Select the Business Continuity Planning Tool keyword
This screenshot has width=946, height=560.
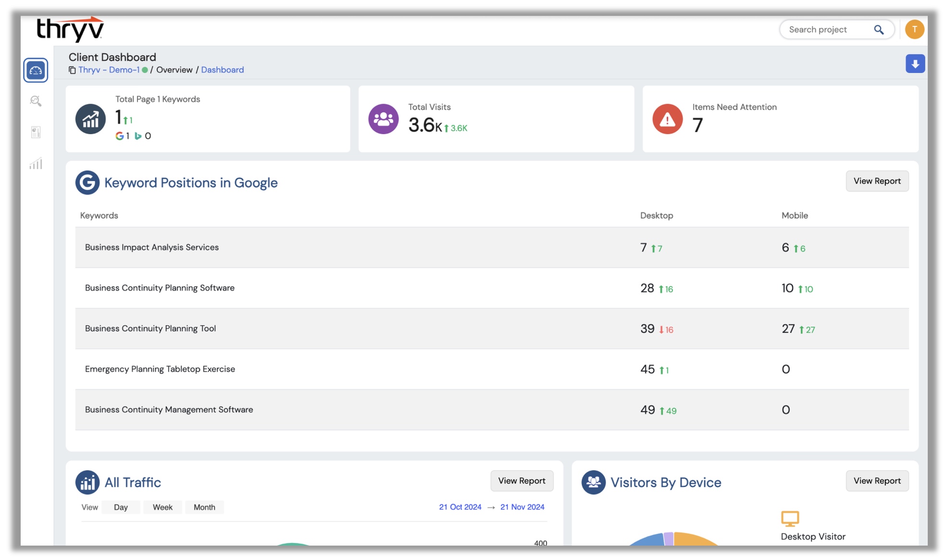tap(150, 329)
